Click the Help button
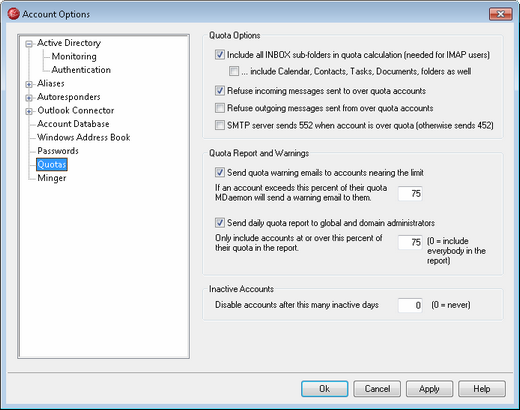 pyautogui.click(x=482, y=389)
